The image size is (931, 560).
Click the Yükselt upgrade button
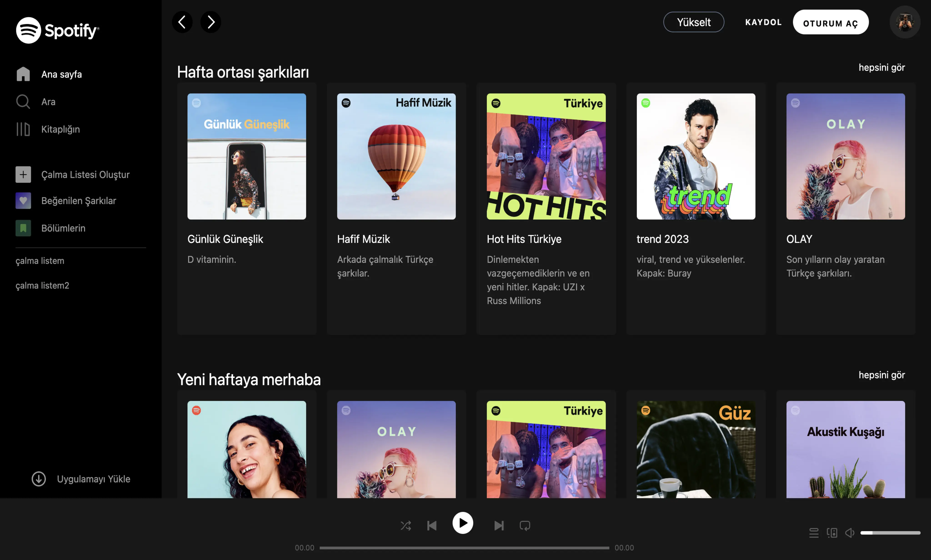coord(693,22)
